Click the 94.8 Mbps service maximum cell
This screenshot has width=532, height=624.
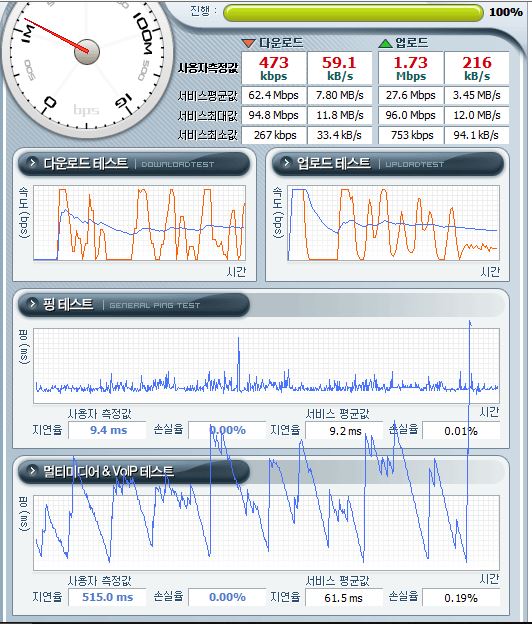274,115
